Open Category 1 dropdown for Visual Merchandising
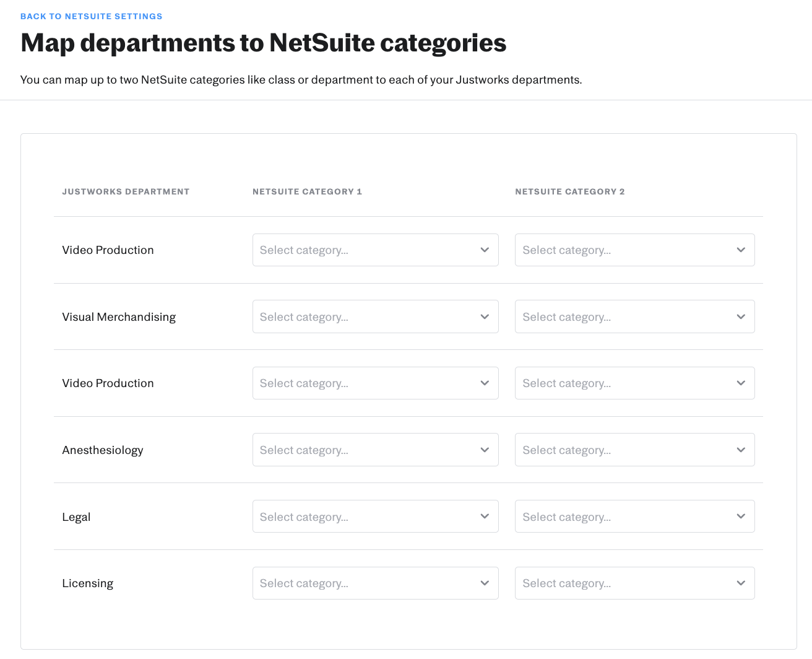Image resolution: width=812 pixels, height=659 pixels. [x=375, y=316]
